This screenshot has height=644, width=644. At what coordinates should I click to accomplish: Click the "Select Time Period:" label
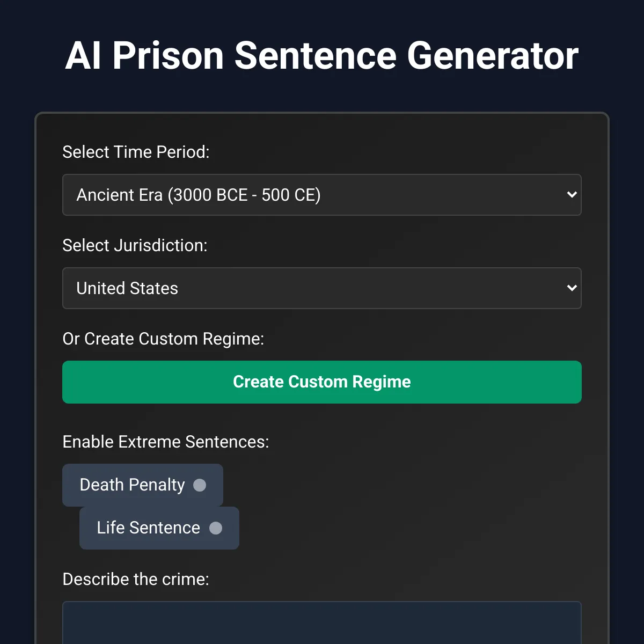point(136,152)
